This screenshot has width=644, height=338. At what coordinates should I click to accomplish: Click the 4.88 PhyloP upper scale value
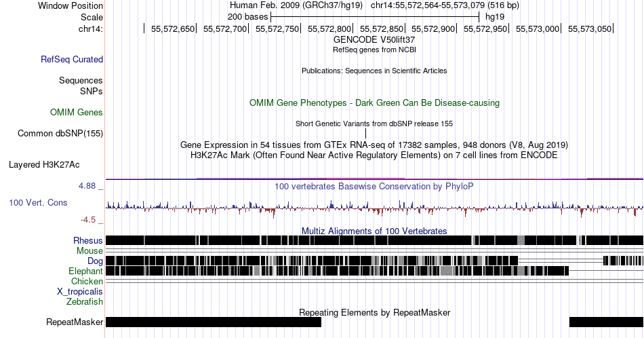[87, 186]
